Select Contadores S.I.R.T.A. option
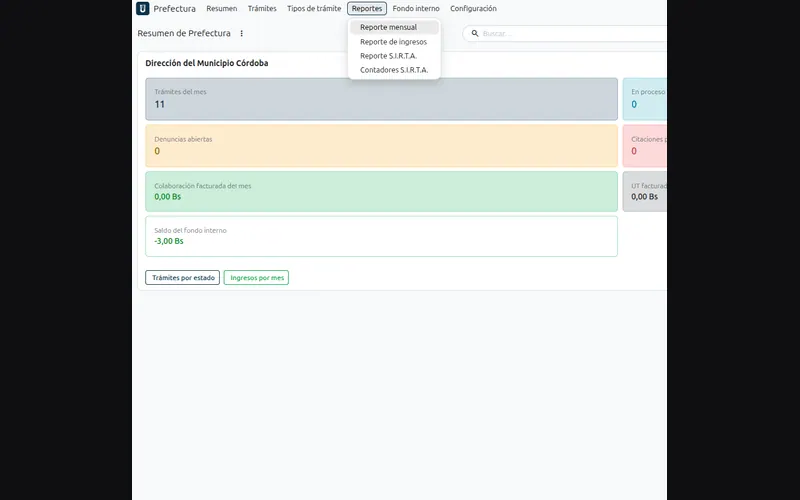The width and height of the screenshot is (800, 500). tap(394, 70)
